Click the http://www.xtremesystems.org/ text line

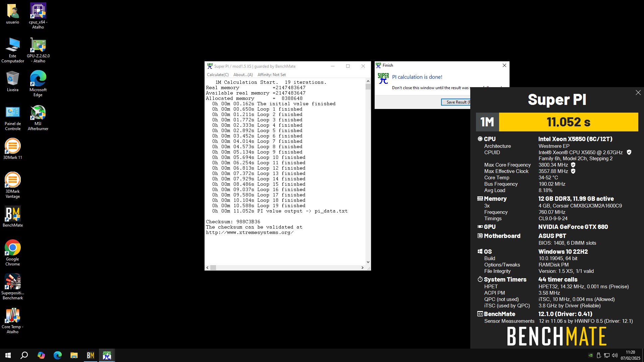click(x=250, y=232)
